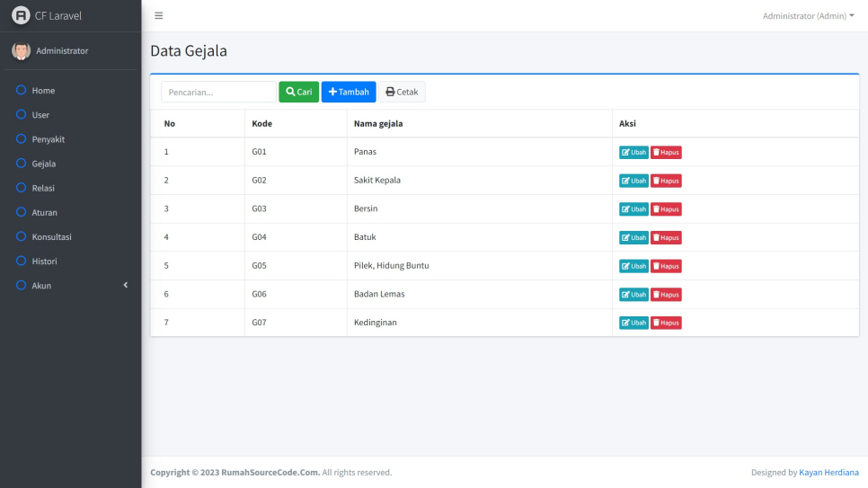The image size is (868, 488).
Task: Click the CF Laravel brand text
Action: 58,15
